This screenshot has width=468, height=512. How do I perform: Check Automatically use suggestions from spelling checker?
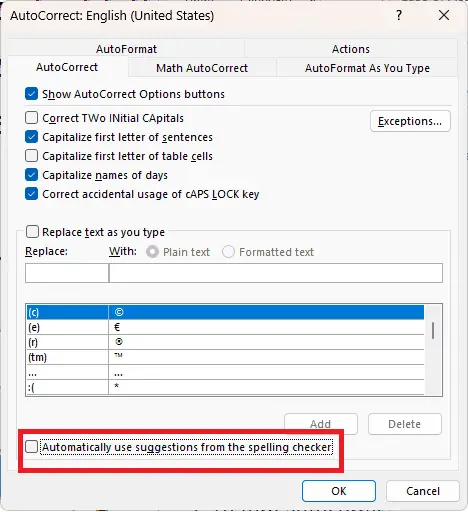click(x=31, y=447)
